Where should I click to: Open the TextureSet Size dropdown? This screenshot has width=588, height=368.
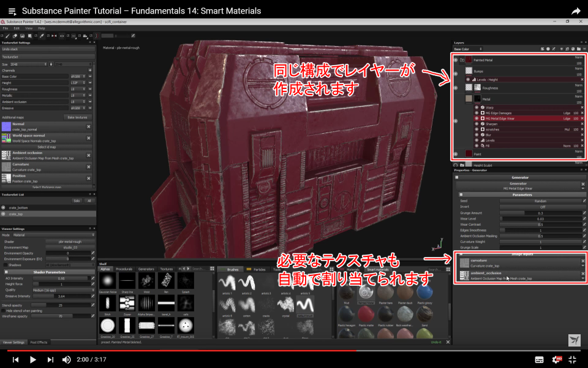click(29, 64)
